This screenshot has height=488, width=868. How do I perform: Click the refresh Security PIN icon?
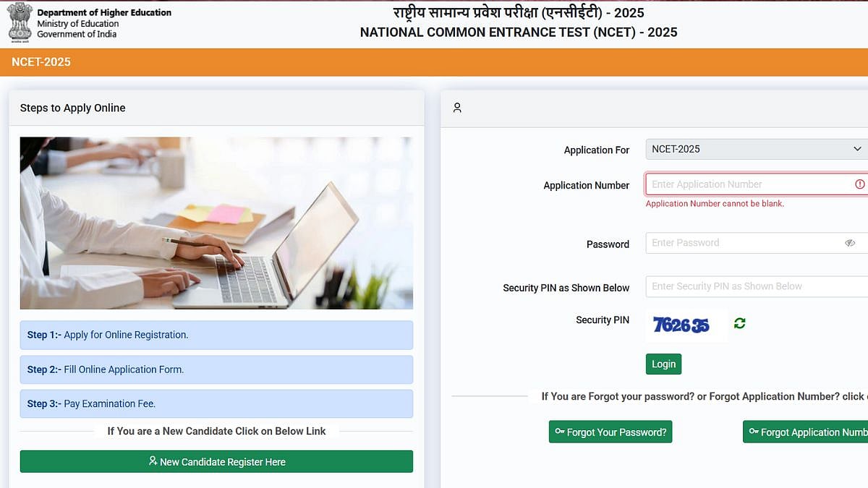coord(739,323)
